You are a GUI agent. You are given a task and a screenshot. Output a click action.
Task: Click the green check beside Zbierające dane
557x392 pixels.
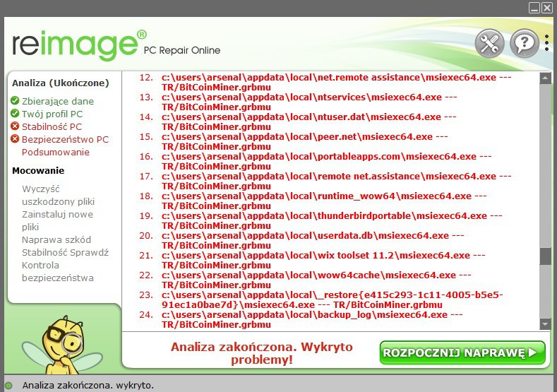pos(15,100)
